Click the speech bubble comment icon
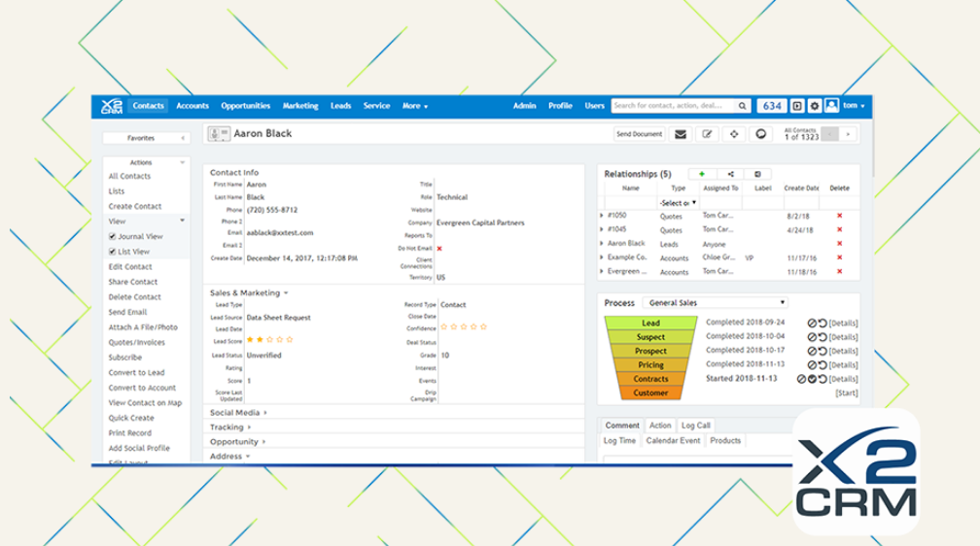The image size is (980, 546). coord(760,134)
